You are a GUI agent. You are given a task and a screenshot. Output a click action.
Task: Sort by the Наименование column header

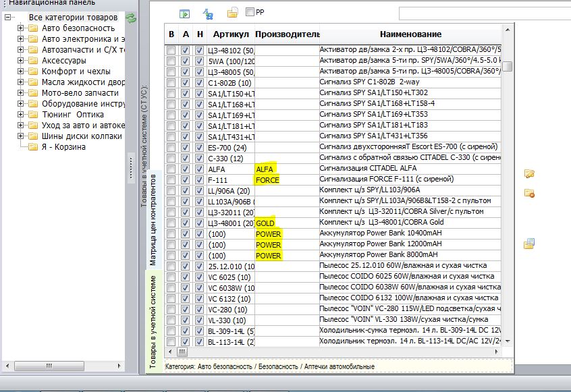click(x=410, y=34)
